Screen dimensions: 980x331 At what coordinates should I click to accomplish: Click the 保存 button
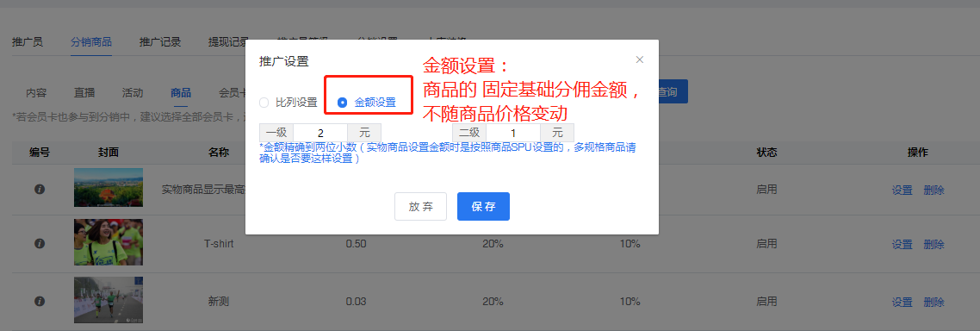click(x=483, y=207)
